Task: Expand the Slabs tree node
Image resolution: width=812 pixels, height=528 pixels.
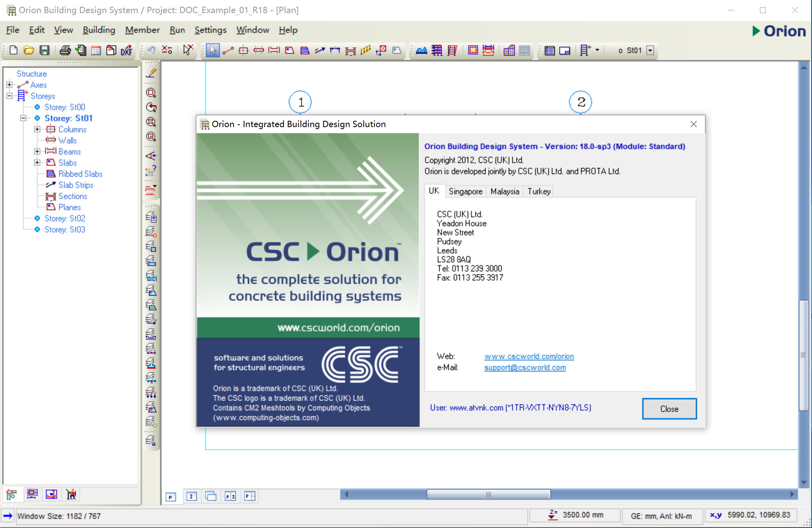Action: 37,162
